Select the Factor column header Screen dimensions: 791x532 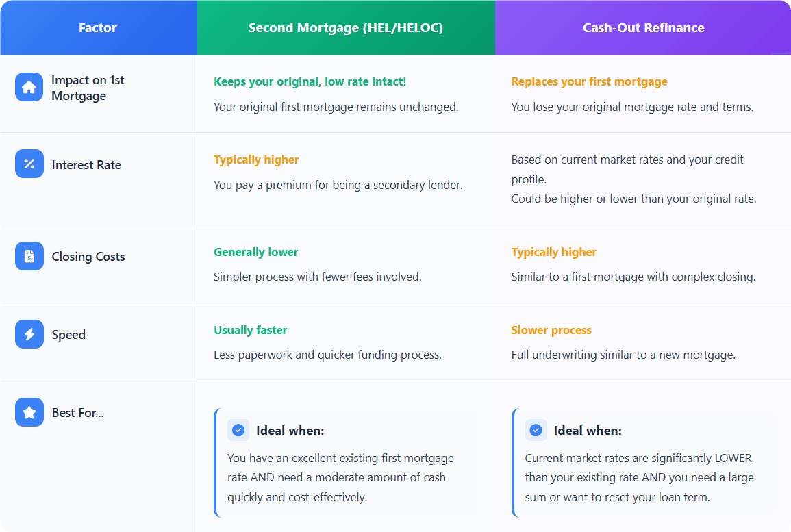point(98,28)
